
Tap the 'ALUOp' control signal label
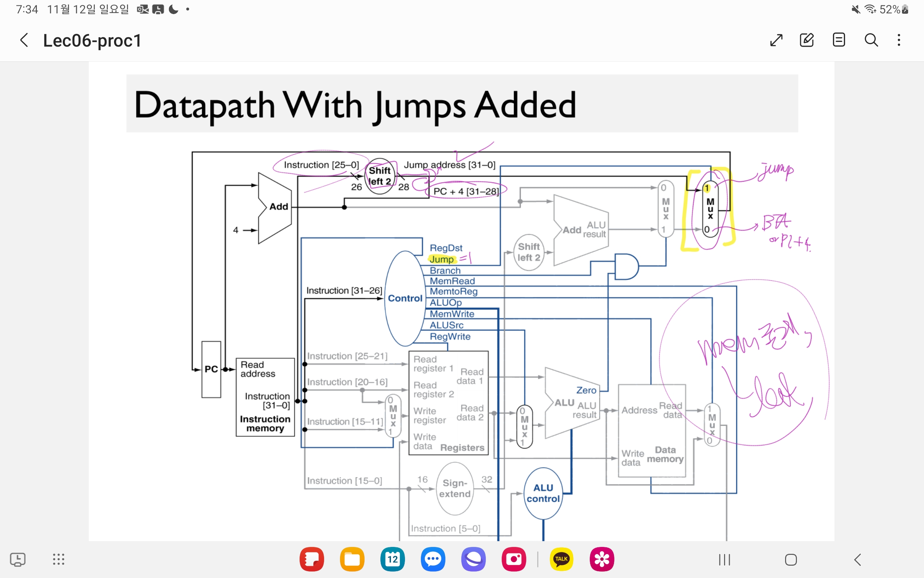(446, 302)
